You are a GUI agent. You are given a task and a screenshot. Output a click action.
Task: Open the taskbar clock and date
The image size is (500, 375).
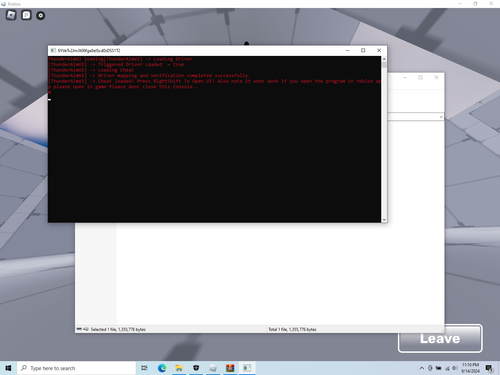click(x=470, y=368)
